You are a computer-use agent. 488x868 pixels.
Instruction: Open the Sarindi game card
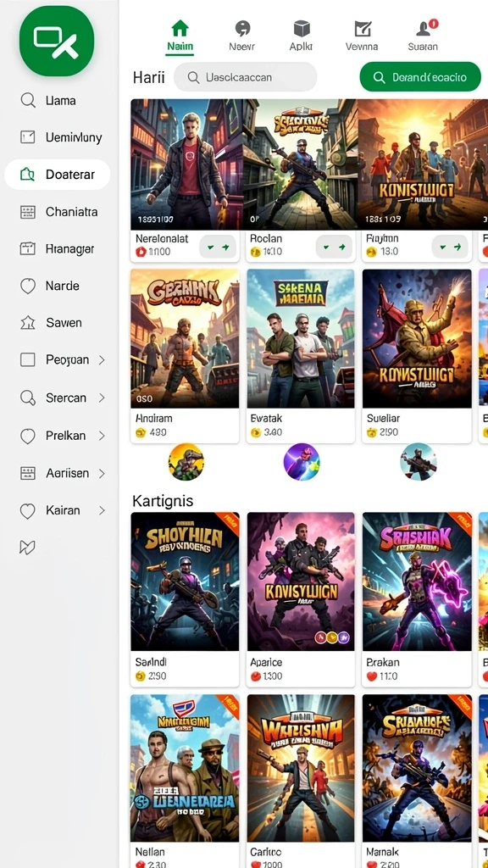tap(185, 599)
